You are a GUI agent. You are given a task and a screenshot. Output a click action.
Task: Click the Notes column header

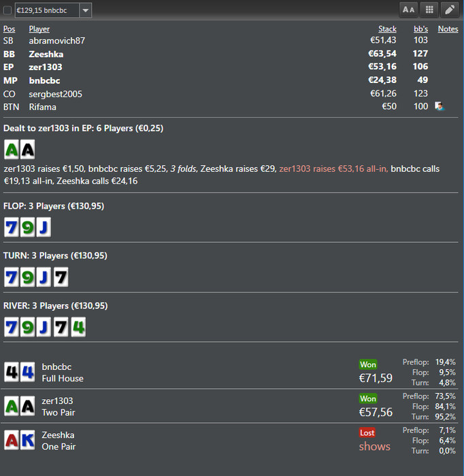[448, 29]
